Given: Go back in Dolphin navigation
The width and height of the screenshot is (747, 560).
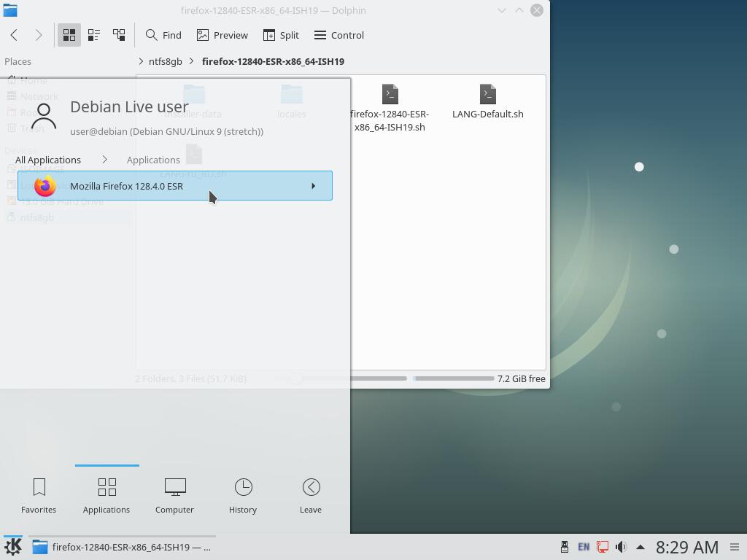Looking at the screenshot, I should point(14,35).
